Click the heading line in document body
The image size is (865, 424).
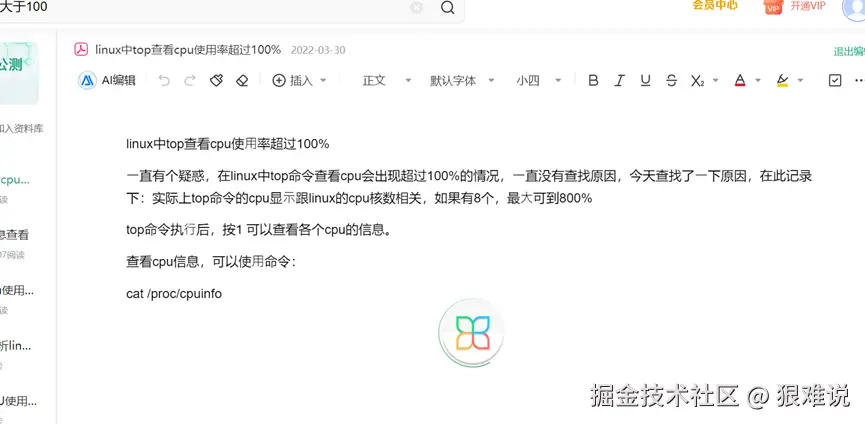tap(227, 144)
